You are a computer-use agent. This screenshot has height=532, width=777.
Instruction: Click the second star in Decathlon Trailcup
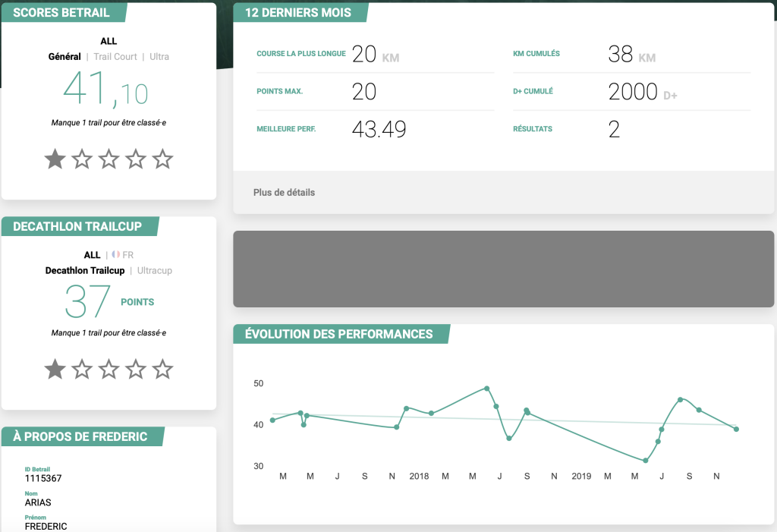point(81,370)
